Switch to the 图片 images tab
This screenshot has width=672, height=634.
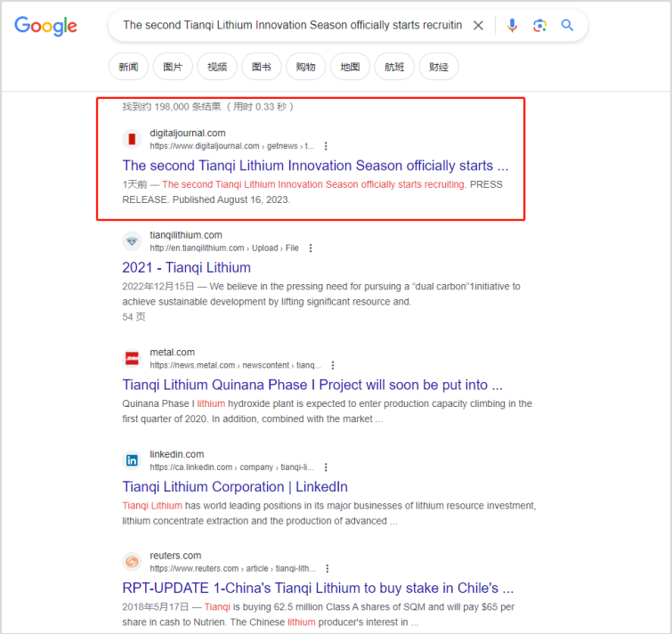[173, 67]
